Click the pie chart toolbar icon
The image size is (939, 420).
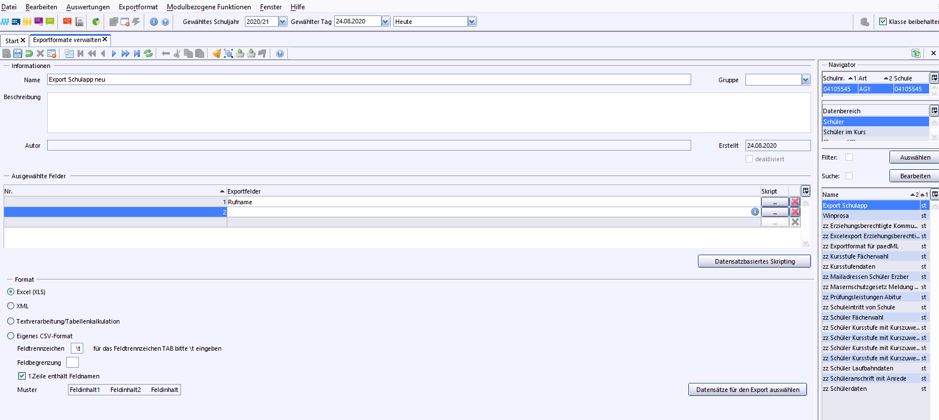(96, 22)
